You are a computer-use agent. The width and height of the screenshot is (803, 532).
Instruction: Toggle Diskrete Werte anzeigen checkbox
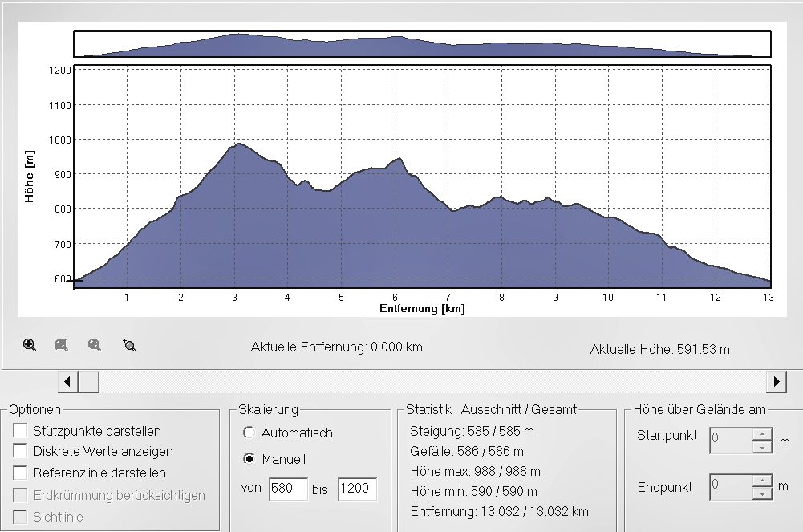click(x=20, y=452)
